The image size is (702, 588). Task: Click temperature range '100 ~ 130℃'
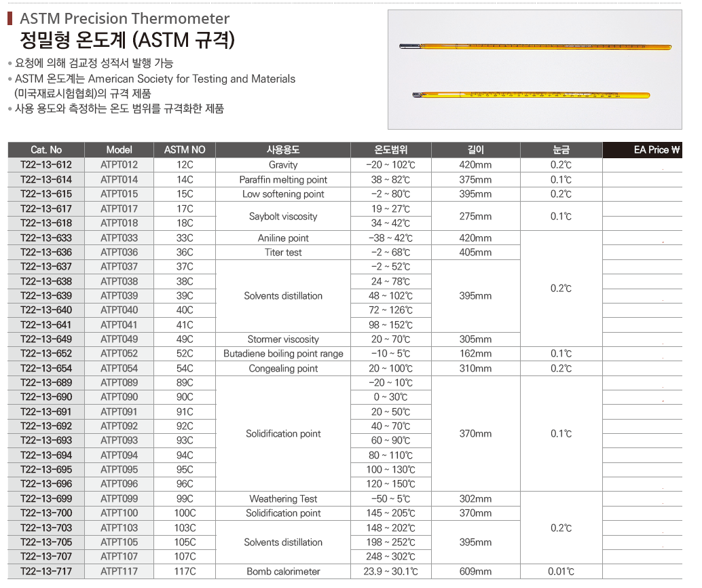tap(391, 469)
